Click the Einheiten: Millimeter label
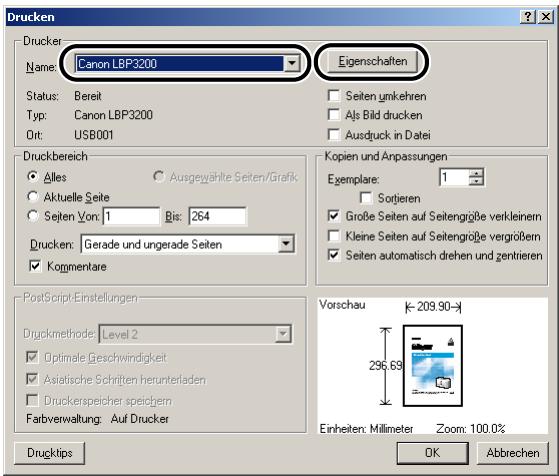 click(x=366, y=429)
